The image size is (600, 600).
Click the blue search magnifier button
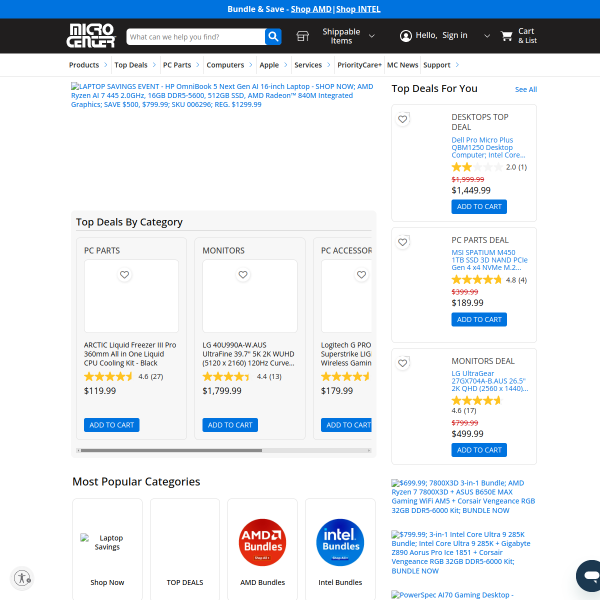[273, 36]
